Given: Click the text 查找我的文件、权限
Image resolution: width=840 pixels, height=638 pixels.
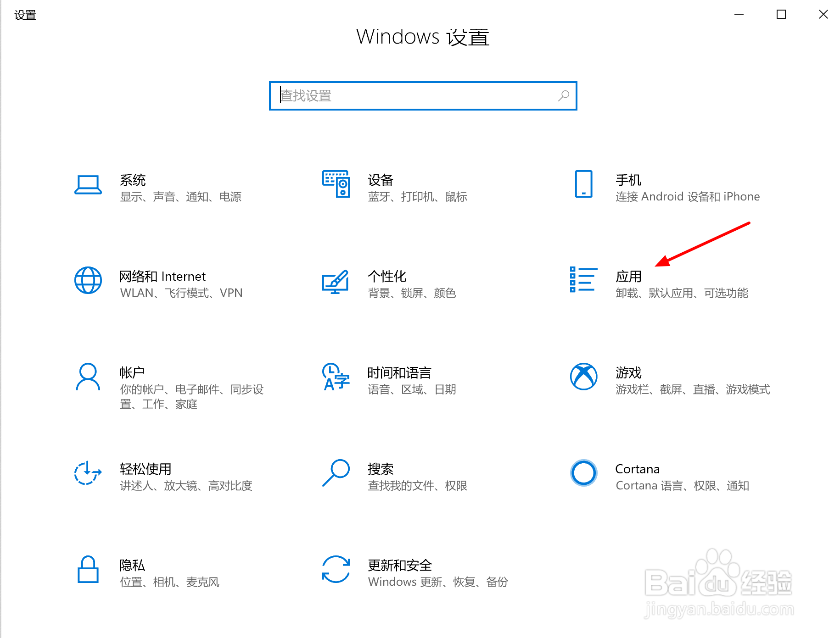Looking at the screenshot, I should coord(417,486).
